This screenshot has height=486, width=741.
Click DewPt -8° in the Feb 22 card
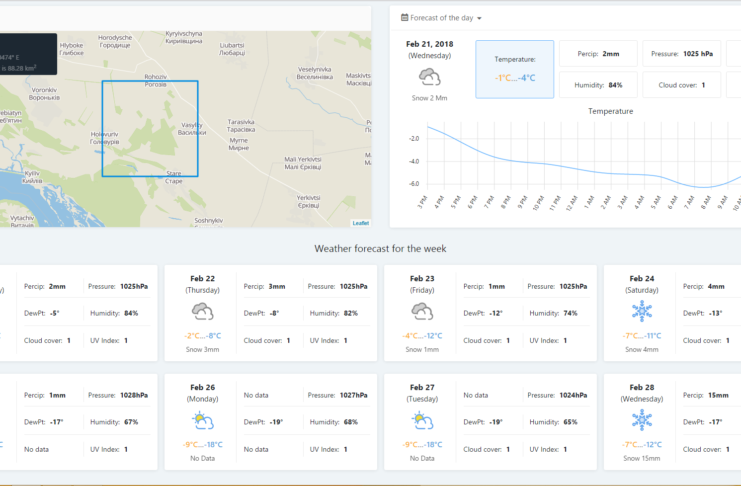point(261,313)
